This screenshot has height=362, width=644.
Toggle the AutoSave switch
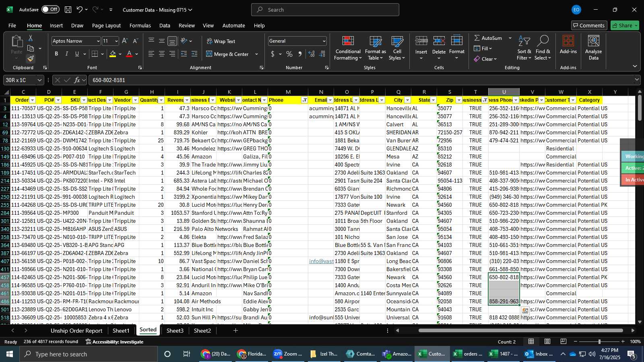coord(50,10)
